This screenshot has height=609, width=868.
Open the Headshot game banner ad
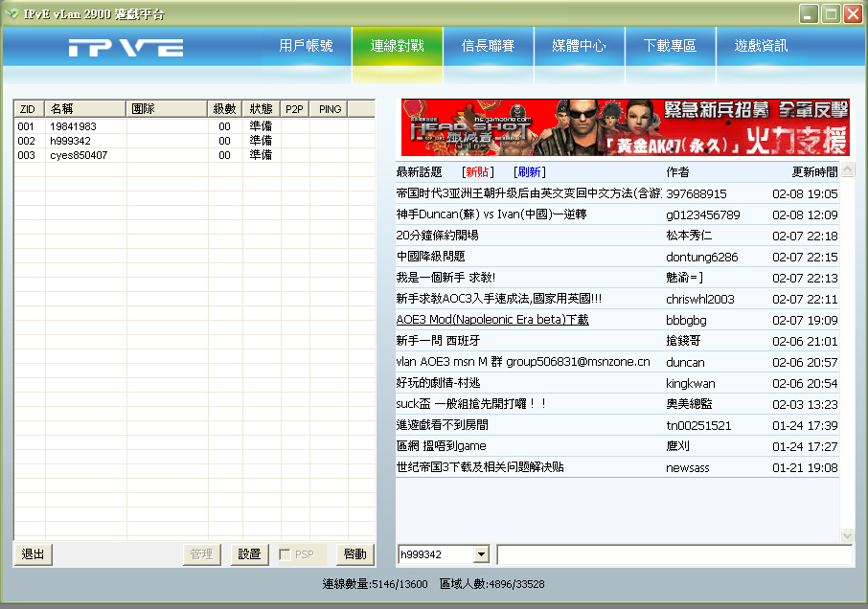point(625,127)
